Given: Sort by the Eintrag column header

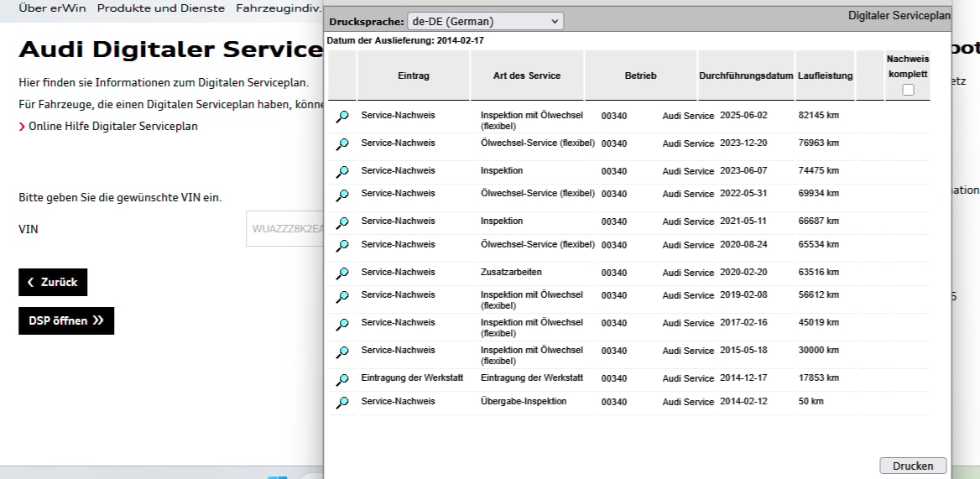Looking at the screenshot, I should [413, 75].
